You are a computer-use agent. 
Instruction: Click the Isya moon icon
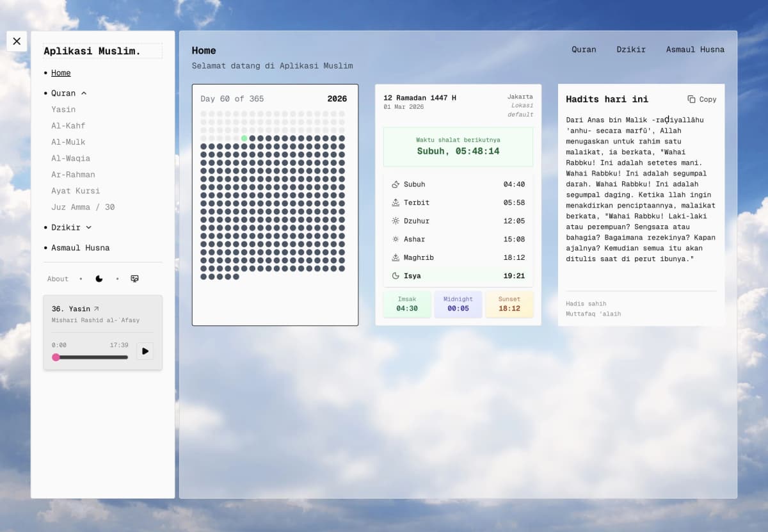click(x=396, y=276)
